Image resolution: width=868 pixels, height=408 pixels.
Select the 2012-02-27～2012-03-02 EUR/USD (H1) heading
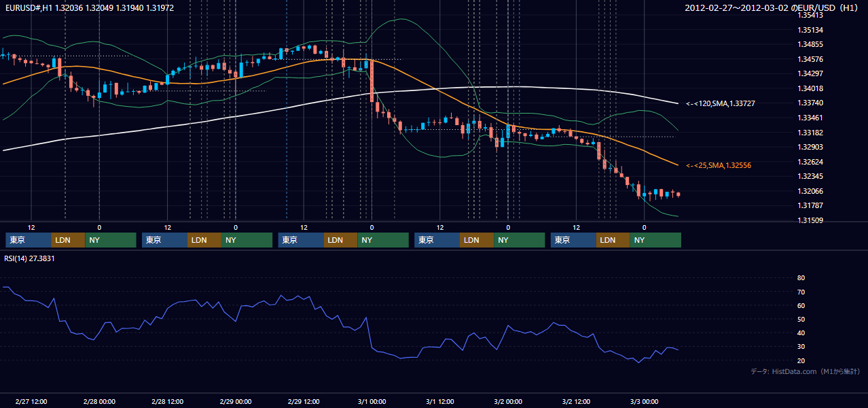click(773, 7)
